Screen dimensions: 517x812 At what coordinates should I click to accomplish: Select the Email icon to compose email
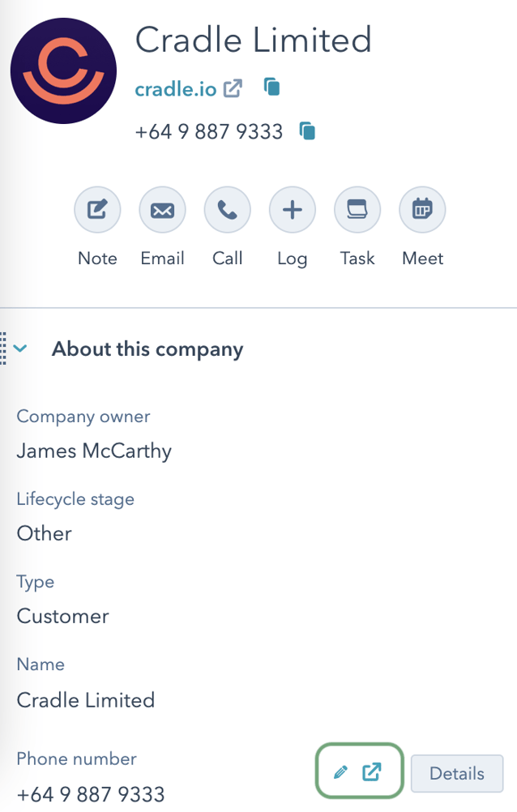click(x=162, y=209)
